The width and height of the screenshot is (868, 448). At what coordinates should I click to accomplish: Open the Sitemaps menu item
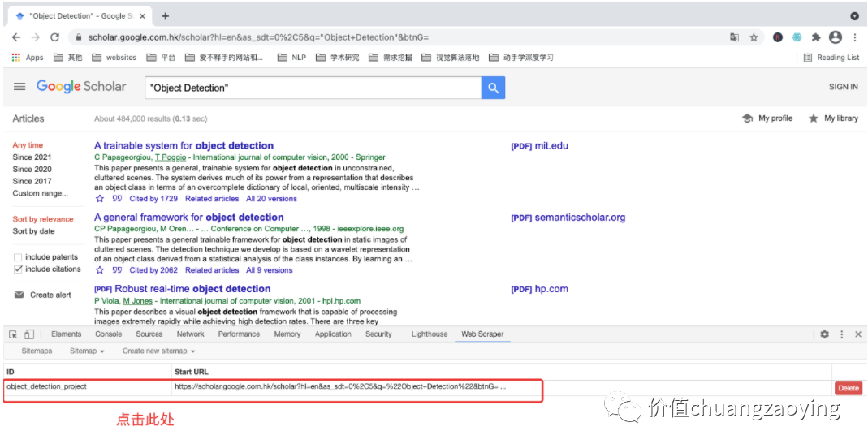37,351
